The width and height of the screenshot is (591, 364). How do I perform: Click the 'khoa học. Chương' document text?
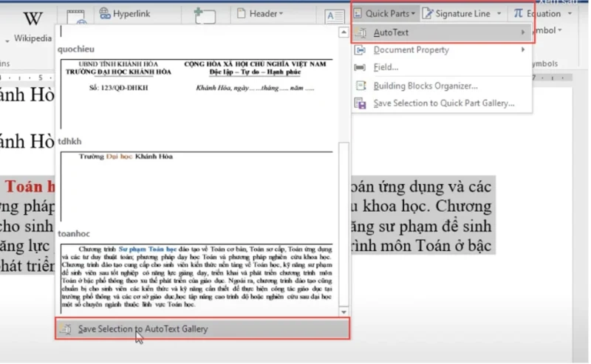click(427, 207)
